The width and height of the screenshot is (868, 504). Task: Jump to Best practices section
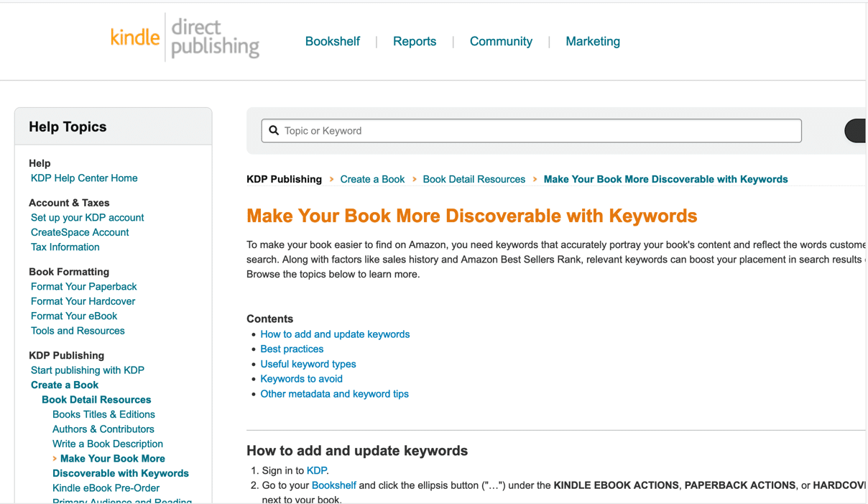tap(292, 349)
